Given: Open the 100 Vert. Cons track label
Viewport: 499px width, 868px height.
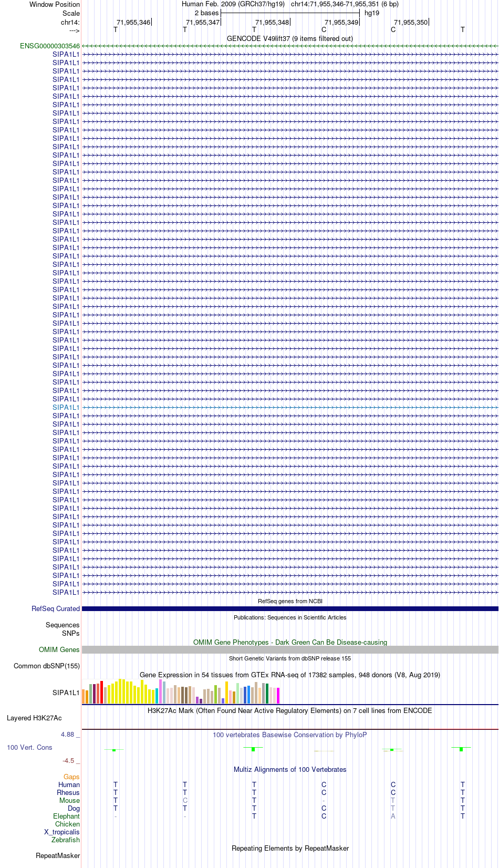Looking at the screenshot, I should point(29,748).
